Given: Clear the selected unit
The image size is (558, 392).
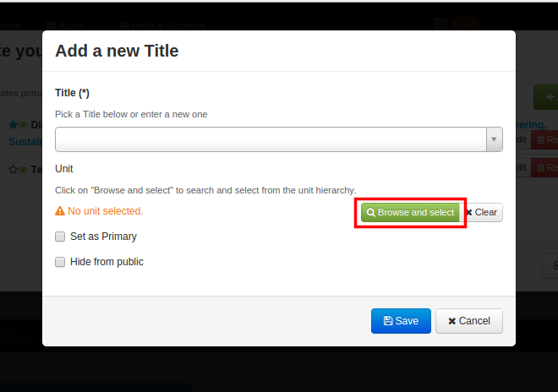Looking at the screenshot, I should pos(481,212).
